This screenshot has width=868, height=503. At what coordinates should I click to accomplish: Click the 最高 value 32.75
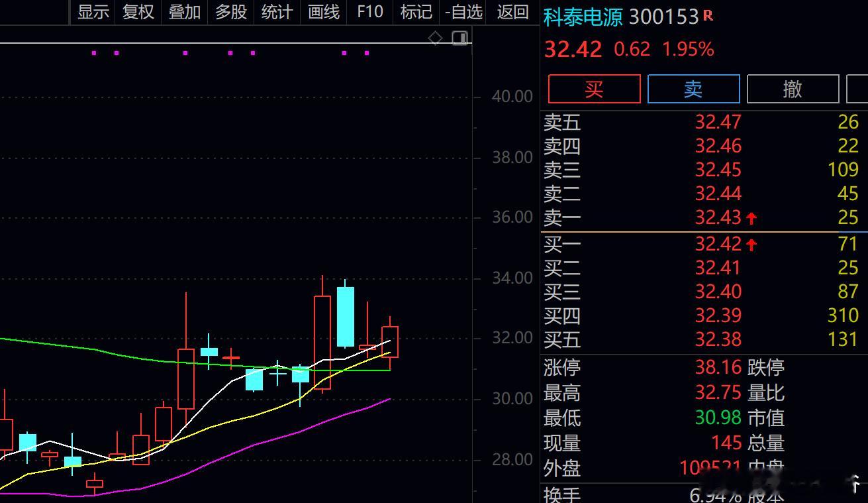pos(718,392)
